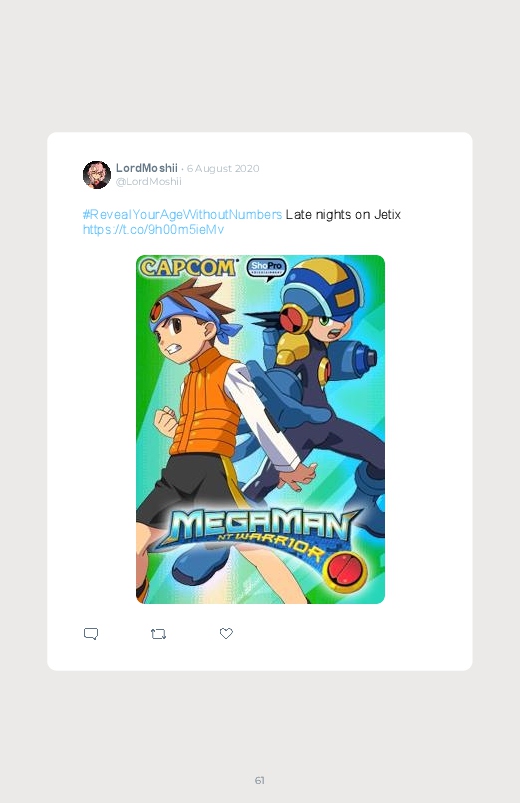Select the 'Late nights on Jetix' text

[x=343, y=215]
